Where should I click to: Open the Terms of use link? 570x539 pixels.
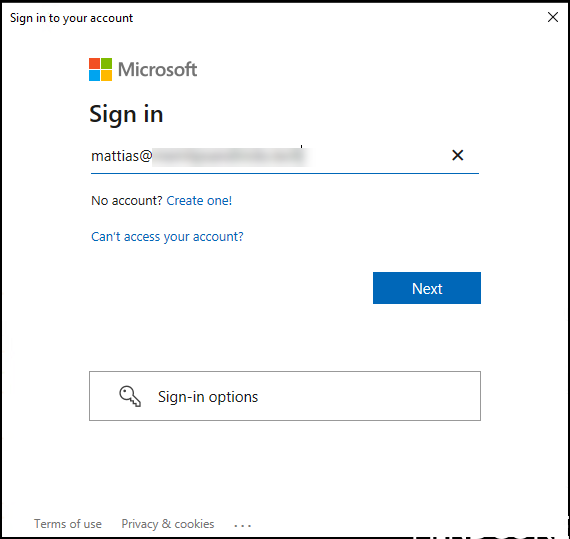pyautogui.click(x=68, y=524)
